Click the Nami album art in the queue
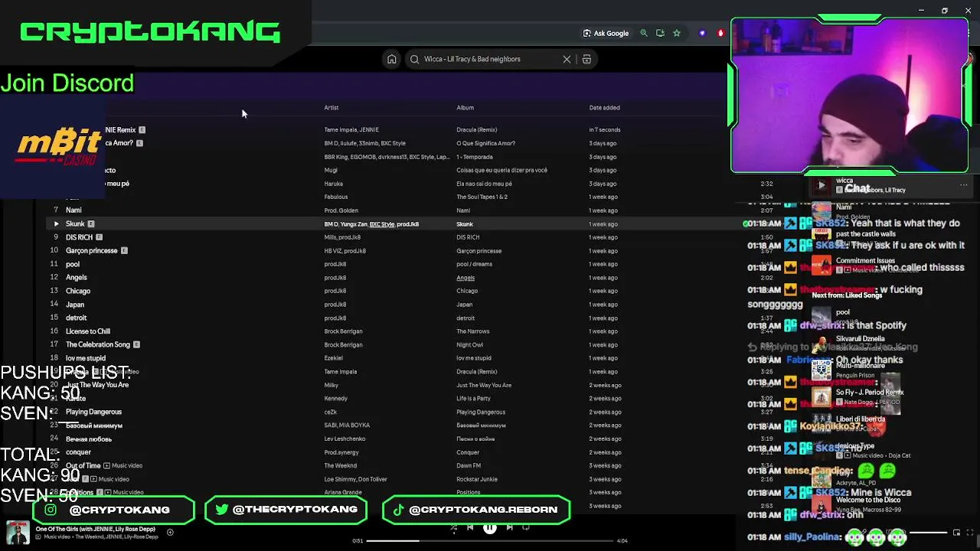The height and width of the screenshot is (551, 980). click(x=822, y=211)
